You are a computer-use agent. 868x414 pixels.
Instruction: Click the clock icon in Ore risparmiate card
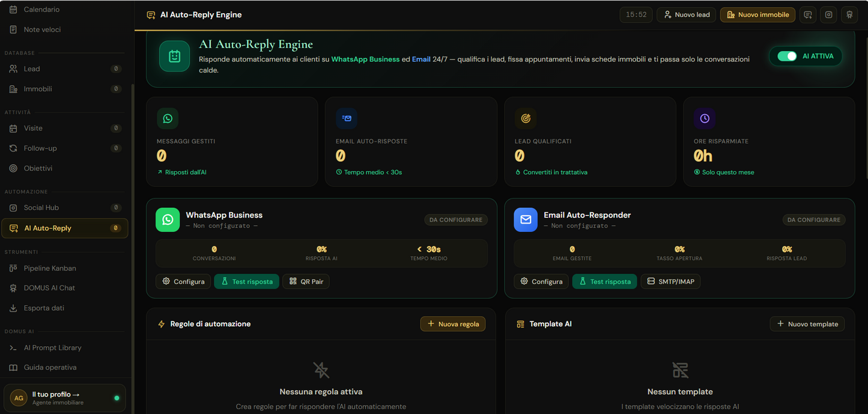[705, 118]
